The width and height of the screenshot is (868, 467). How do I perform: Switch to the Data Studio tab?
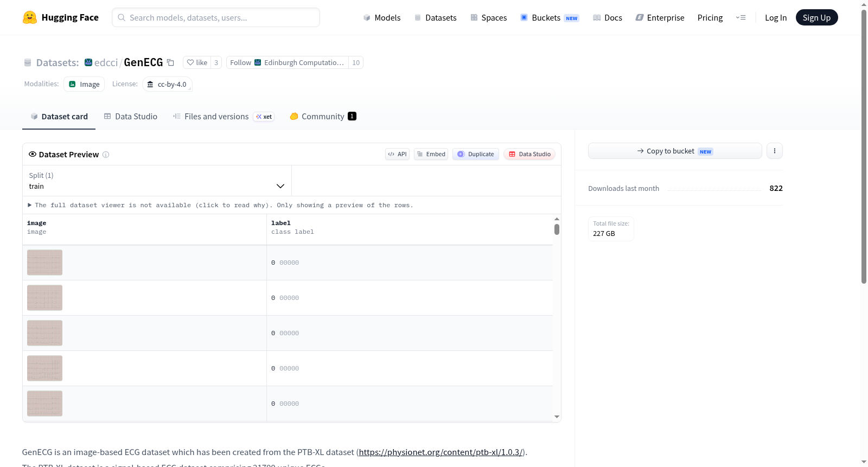(131, 116)
